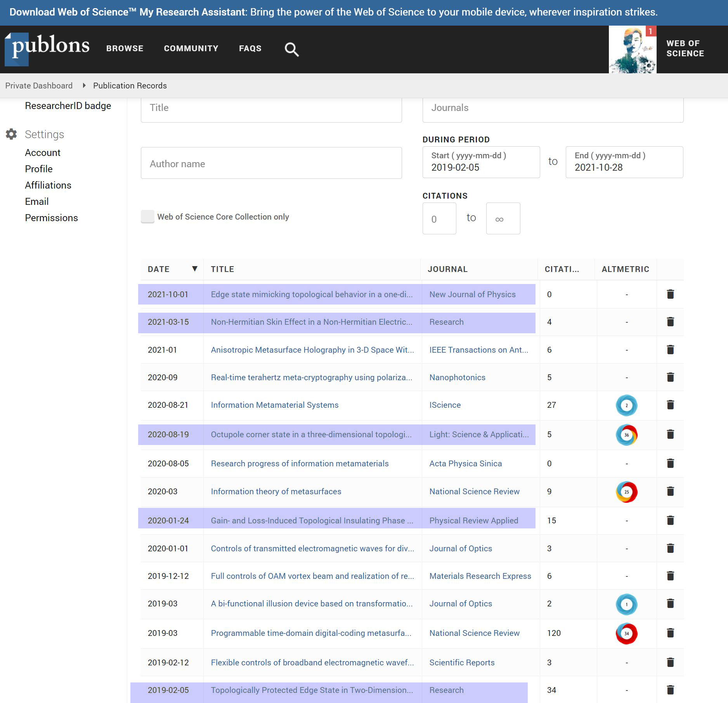Click the Author name input field
This screenshot has width=728, height=703.
click(271, 163)
